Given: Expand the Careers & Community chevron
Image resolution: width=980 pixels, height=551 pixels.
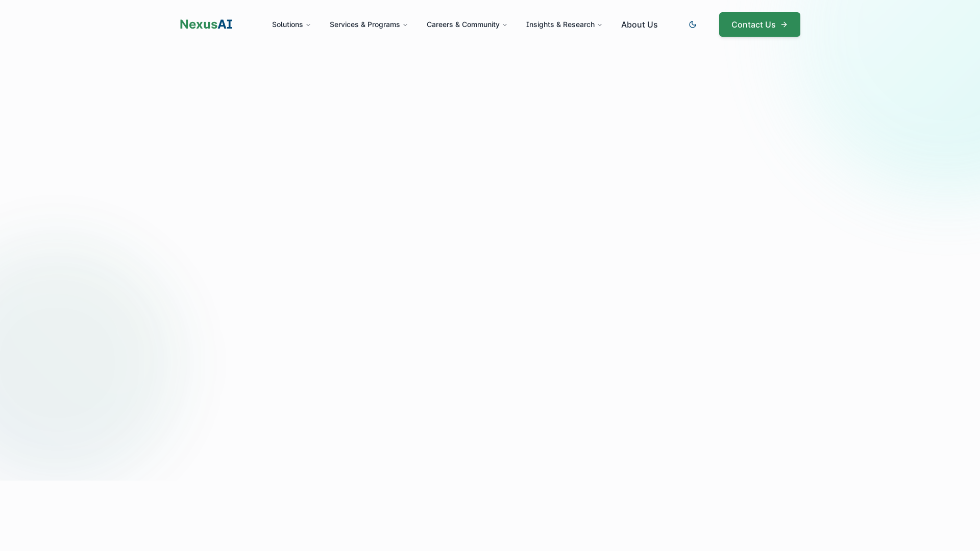Looking at the screenshot, I should pyautogui.click(x=505, y=25).
